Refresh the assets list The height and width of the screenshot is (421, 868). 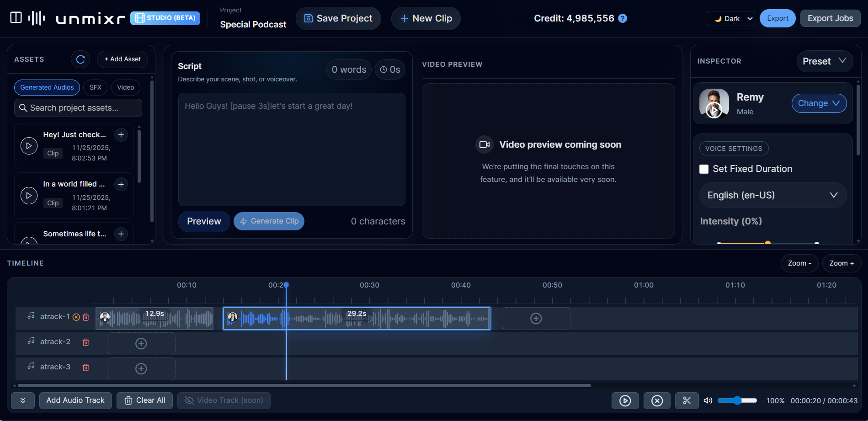(x=80, y=59)
